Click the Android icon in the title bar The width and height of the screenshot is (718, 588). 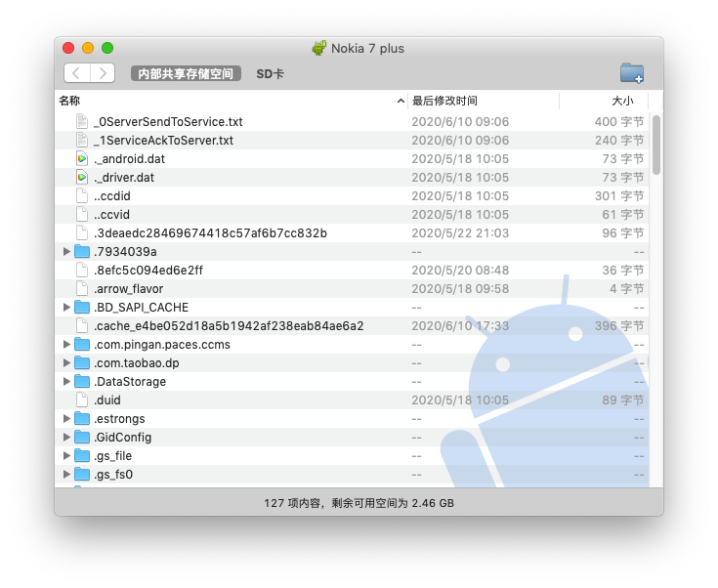click(x=319, y=48)
